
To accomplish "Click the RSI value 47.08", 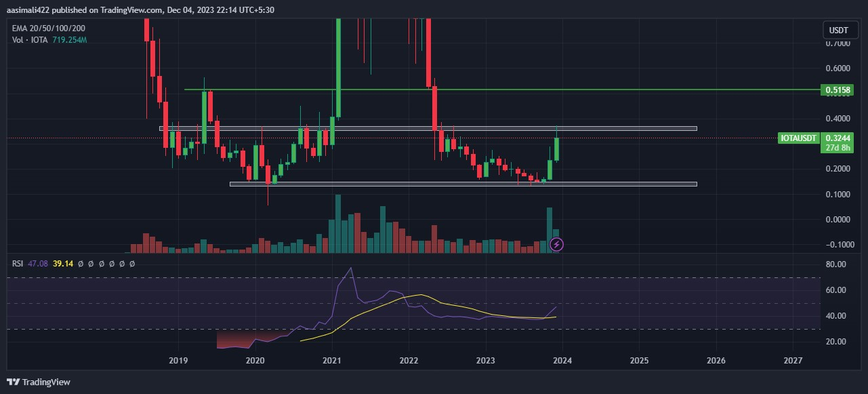I will 37,262.
